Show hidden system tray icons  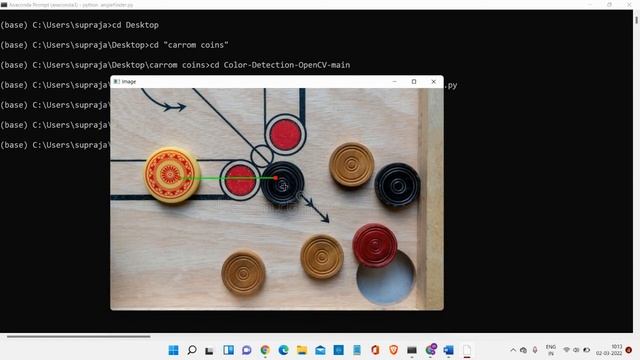tap(513, 350)
